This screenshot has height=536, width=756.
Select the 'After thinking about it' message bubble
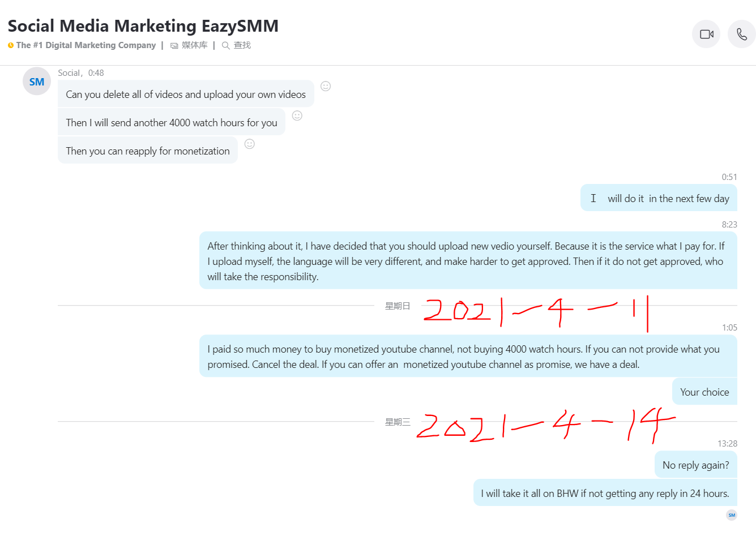pyautogui.click(x=468, y=261)
